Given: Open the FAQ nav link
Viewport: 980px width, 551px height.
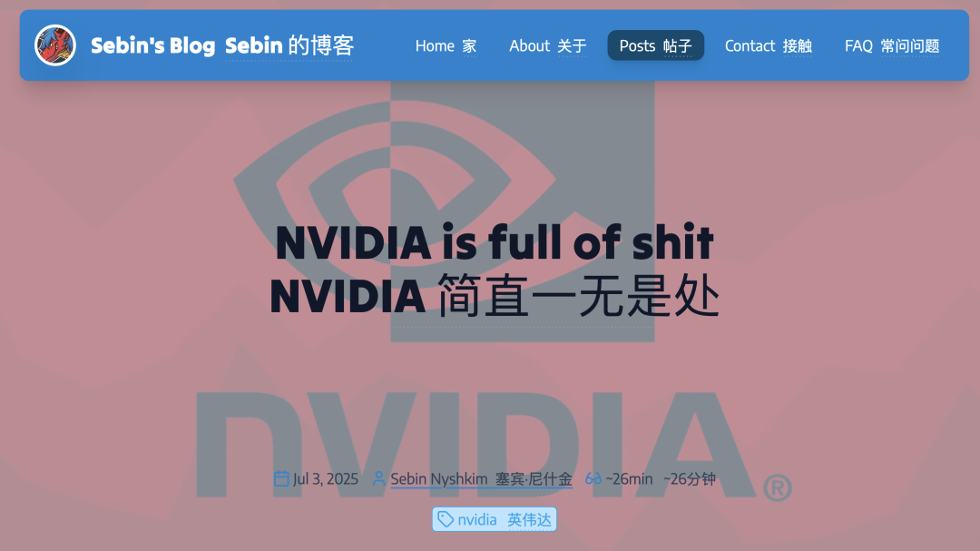Looking at the screenshot, I should pos(892,45).
